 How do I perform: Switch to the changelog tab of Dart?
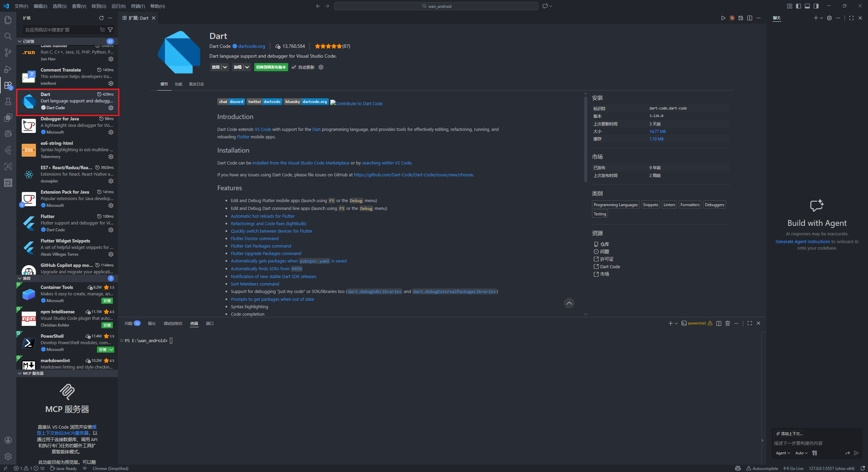[x=196, y=84]
